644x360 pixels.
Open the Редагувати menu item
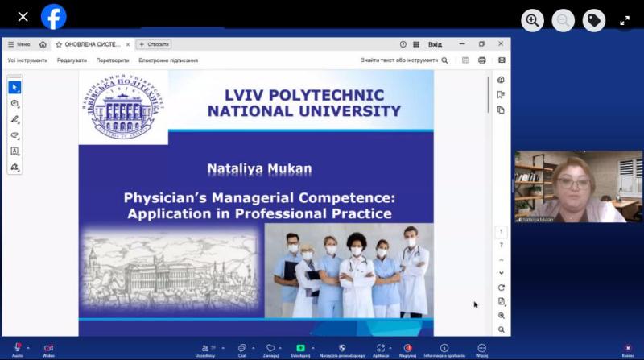(72, 60)
